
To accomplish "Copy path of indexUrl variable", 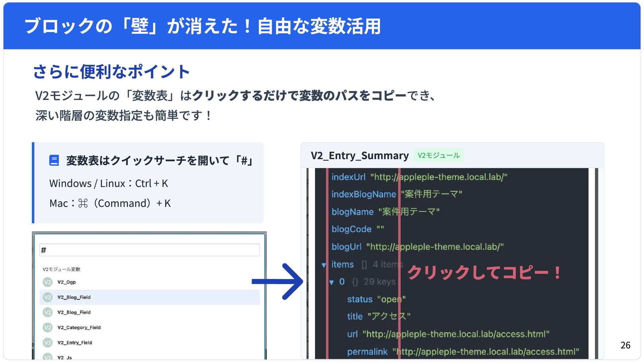I will pos(348,177).
